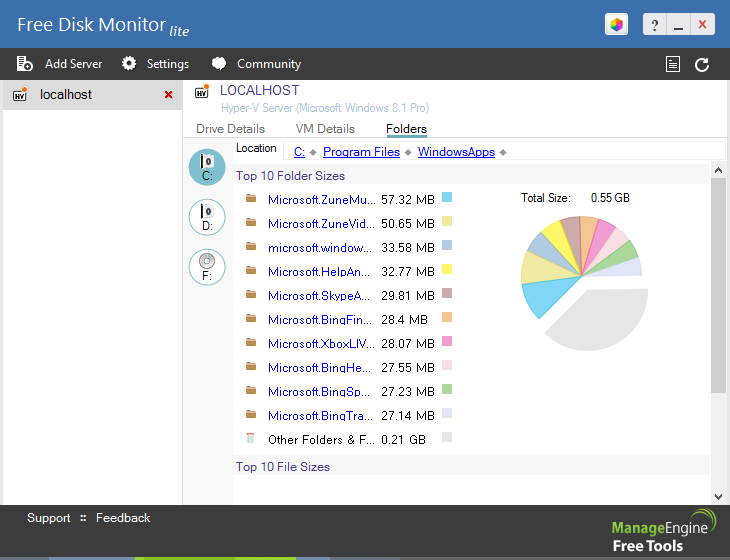Select localhost in server list
The image size is (730, 560).
click(92, 95)
